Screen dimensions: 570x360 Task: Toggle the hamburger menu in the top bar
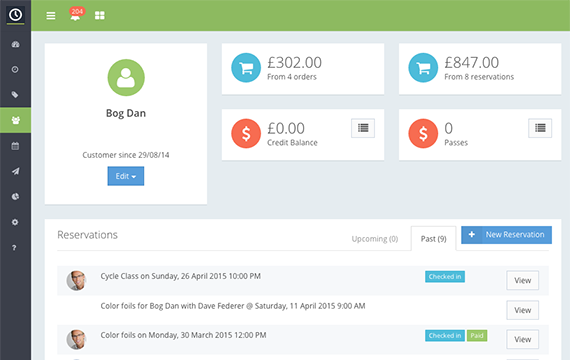(x=51, y=16)
